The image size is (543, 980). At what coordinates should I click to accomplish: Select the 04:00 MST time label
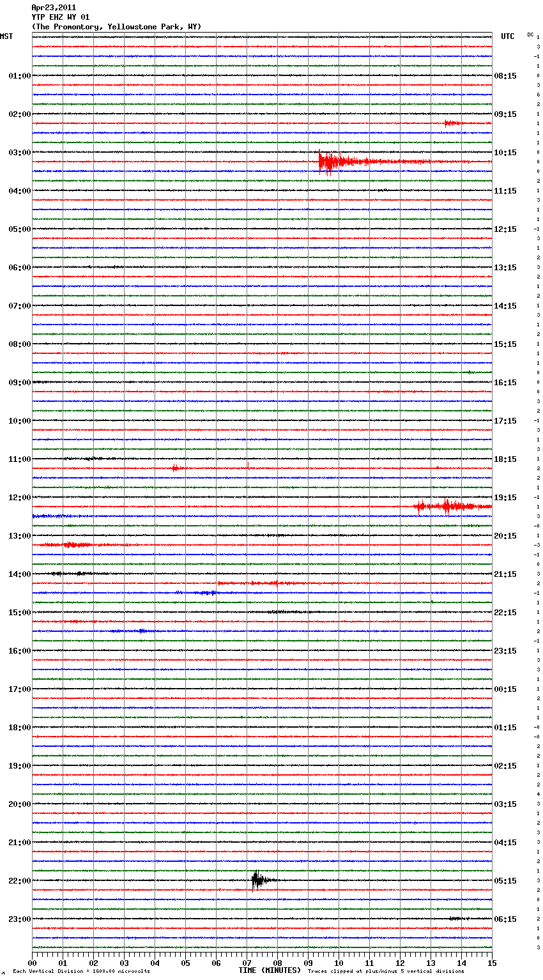pos(19,191)
